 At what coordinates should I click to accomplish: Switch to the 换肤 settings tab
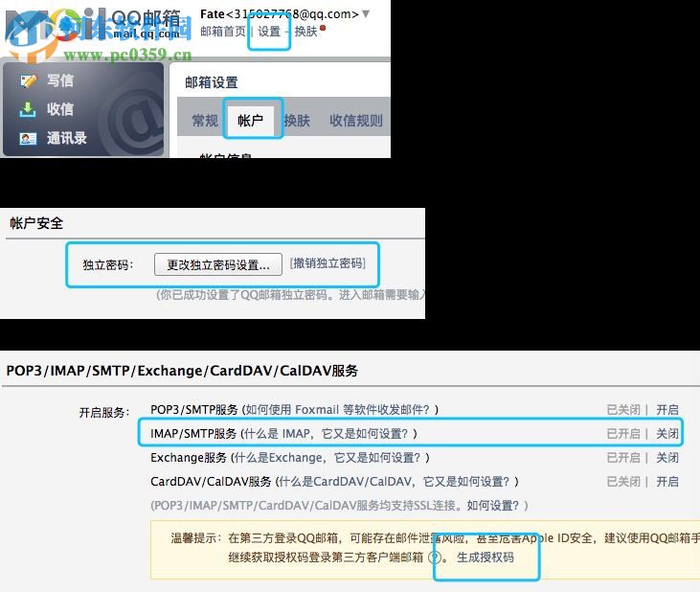(297, 120)
